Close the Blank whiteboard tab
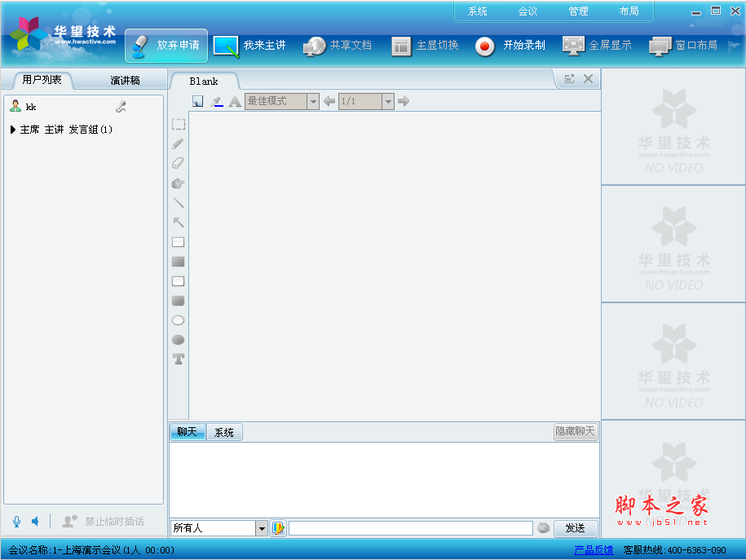Viewport: 746px width, 560px height. (589, 79)
